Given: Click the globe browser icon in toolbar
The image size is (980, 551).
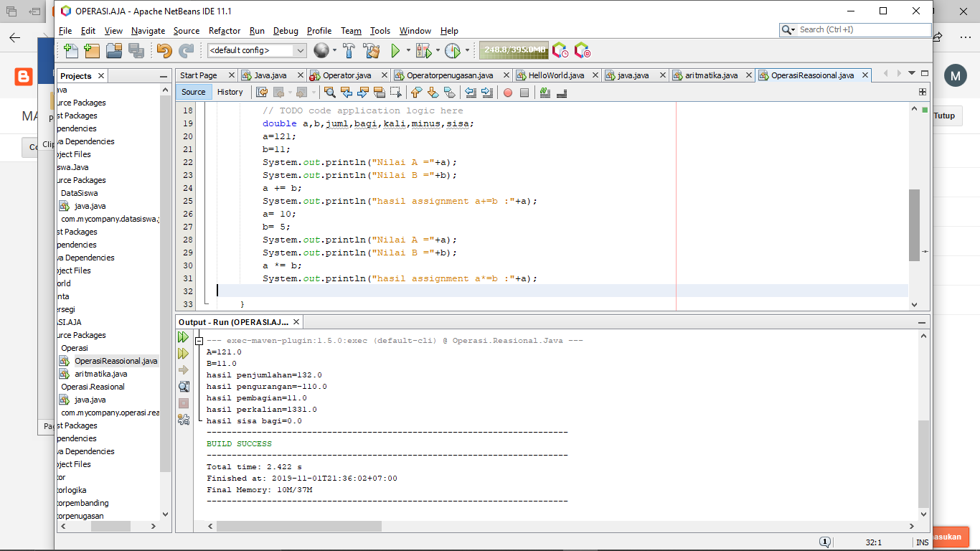Looking at the screenshot, I should [x=321, y=50].
